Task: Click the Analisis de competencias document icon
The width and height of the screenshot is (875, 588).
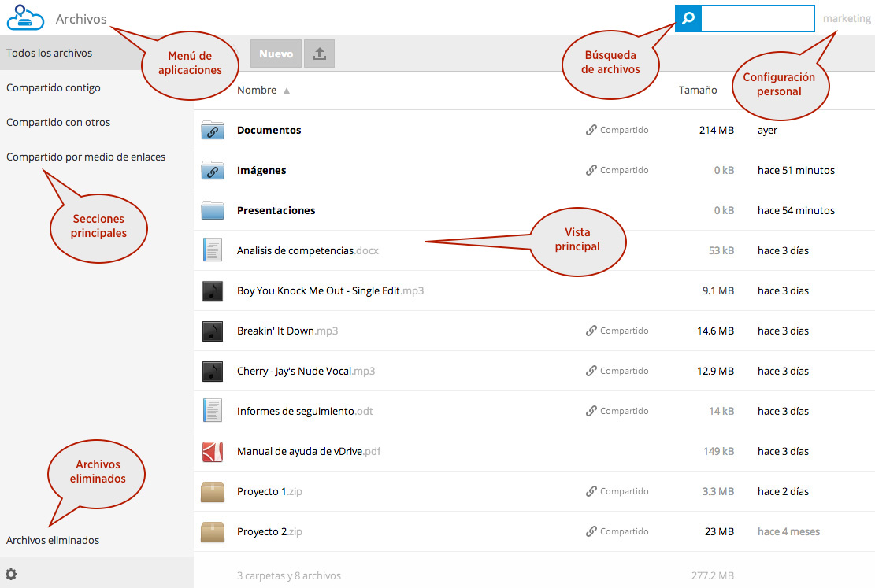Action: (x=213, y=250)
